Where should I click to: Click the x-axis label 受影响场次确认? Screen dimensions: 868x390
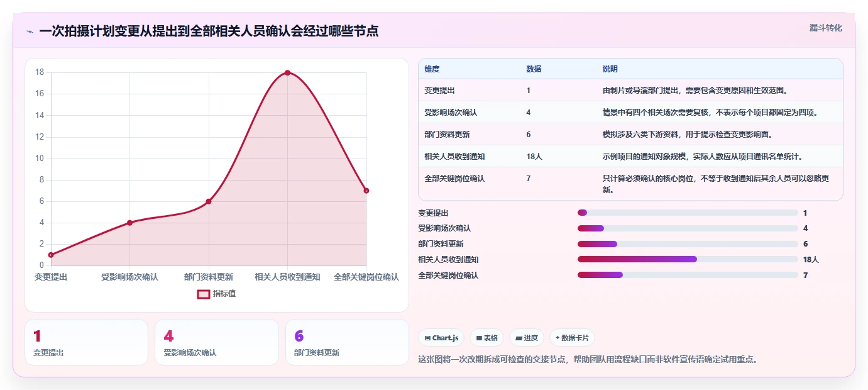pos(129,277)
